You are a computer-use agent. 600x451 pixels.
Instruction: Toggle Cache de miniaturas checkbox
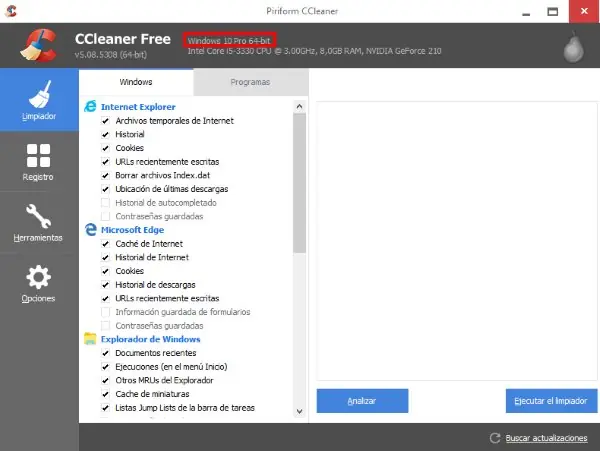tap(105, 394)
